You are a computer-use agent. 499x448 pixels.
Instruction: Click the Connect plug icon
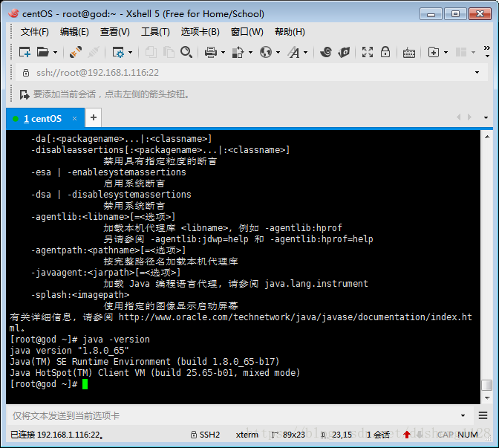[x=76, y=52]
